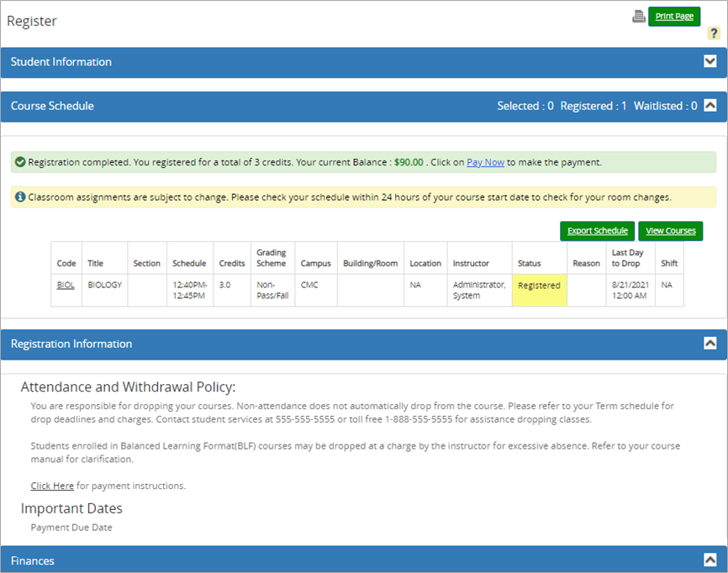Open the BIOL course code link
728x573 pixels.
(66, 284)
